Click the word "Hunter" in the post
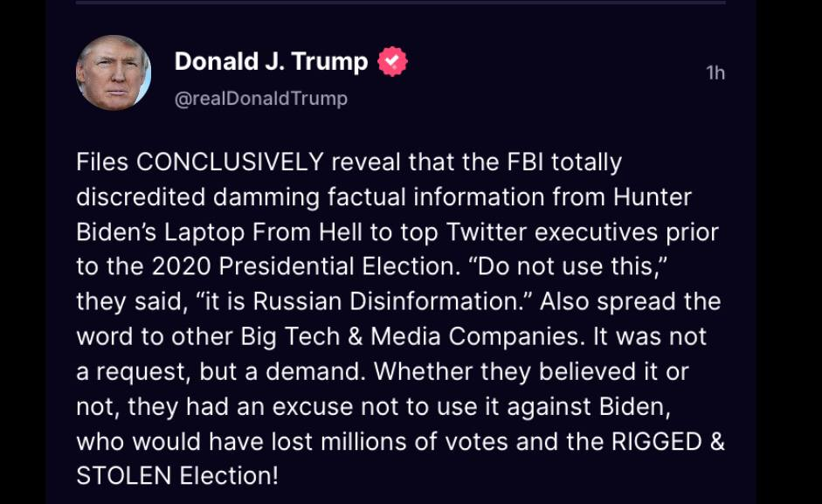The height and width of the screenshot is (504, 822). click(654, 197)
